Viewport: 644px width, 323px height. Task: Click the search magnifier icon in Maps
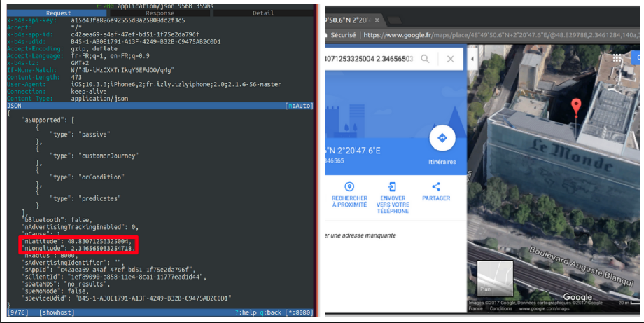[x=425, y=60]
